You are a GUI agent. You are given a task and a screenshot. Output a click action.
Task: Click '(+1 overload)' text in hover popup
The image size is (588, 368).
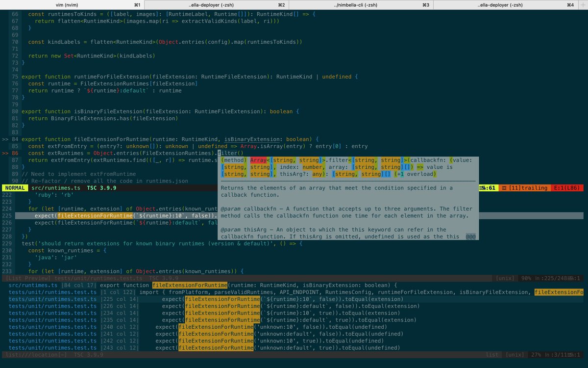click(x=415, y=174)
